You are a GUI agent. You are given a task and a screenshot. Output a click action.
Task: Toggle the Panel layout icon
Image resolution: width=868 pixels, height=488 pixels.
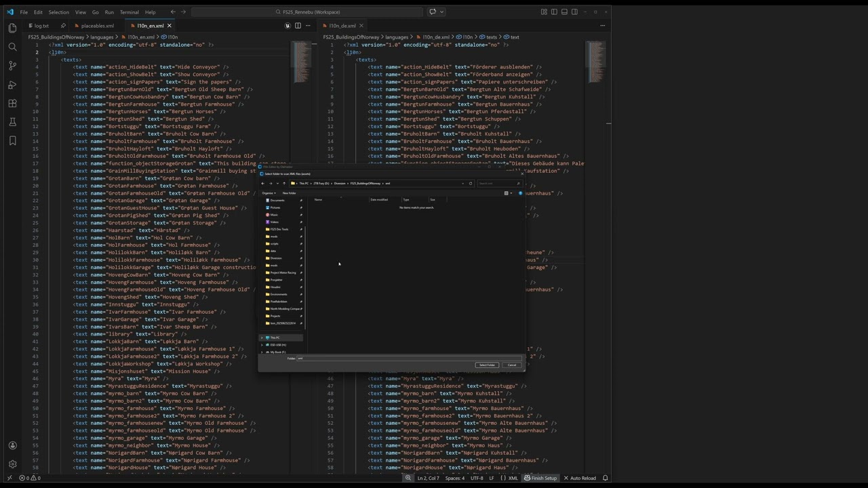click(x=564, y=12)
